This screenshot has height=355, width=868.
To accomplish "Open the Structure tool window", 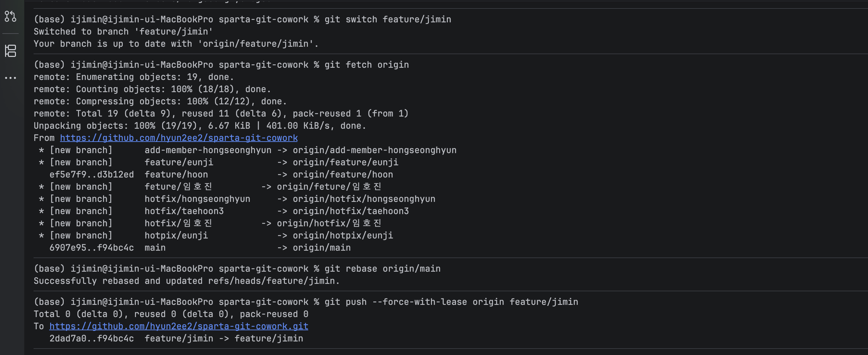I will tap(11, 51).
